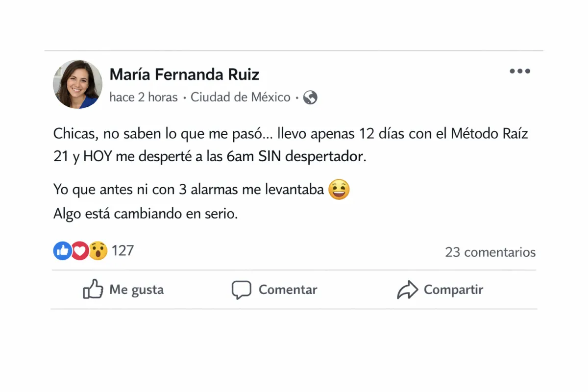Open the three-dot post options menu
Image resolution: width=588 pixels, height=392 pixels.
[x=520, y=72]
